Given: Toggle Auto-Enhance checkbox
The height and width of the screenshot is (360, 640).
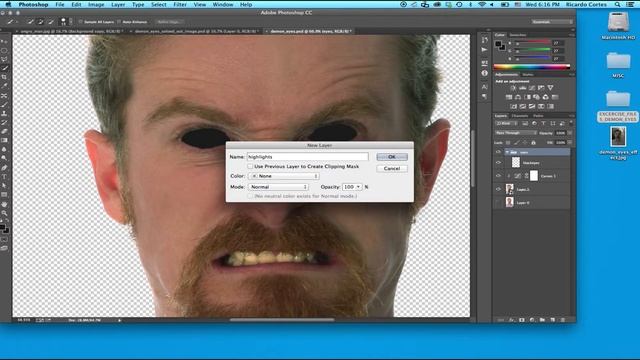Looking at the screenshot, I should [x=119, y=22].
